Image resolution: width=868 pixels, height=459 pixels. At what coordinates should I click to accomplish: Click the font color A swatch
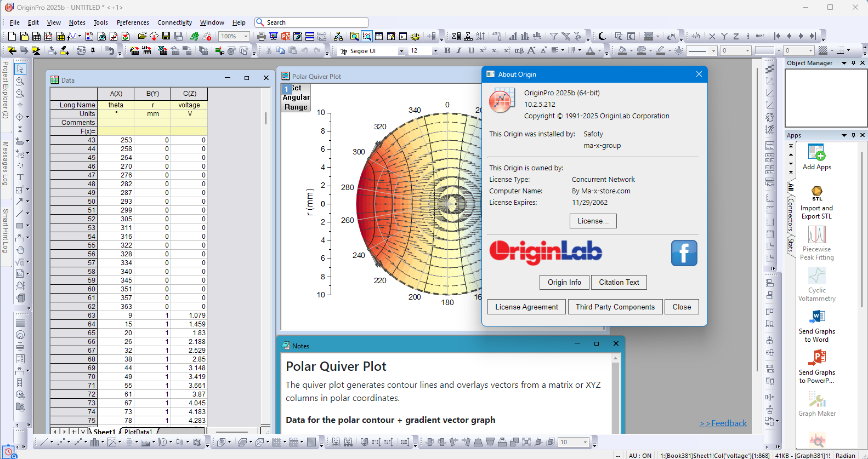[x=591, y=50]
